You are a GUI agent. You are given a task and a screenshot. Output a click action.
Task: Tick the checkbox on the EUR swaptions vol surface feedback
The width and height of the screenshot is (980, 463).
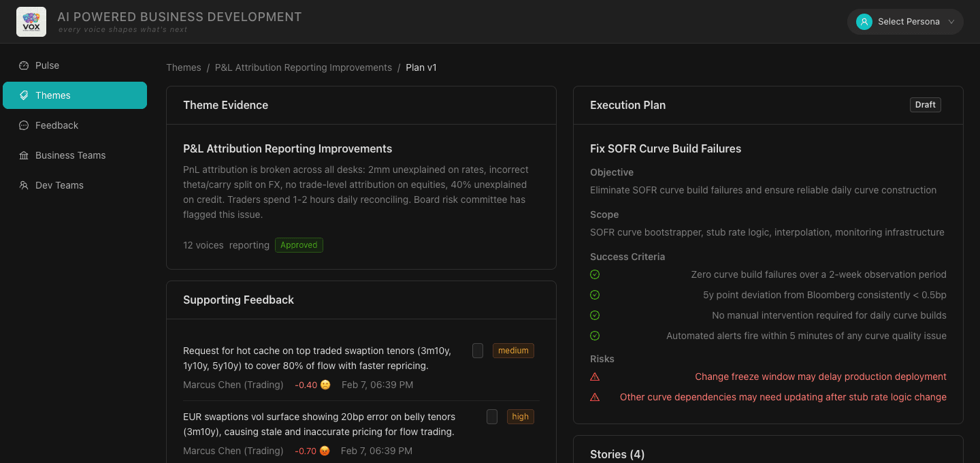point(491,416)
